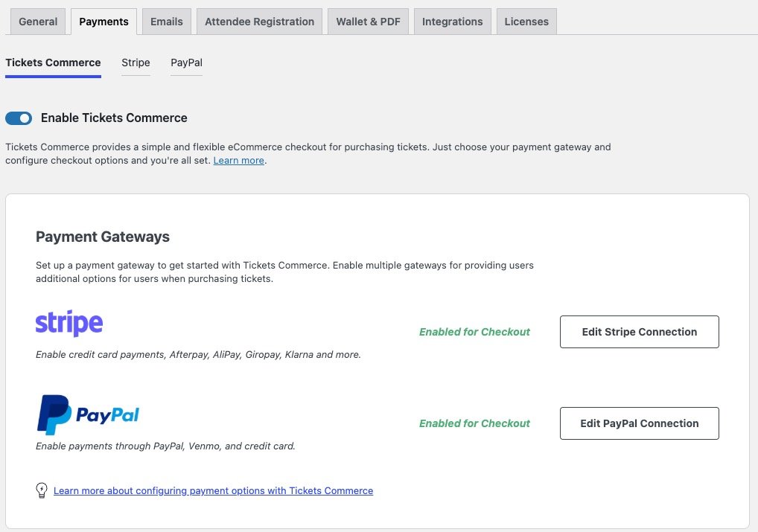Click the lightbulb tip icon
The height and width of the screenshot is (532, 758).
pos(41,490)
